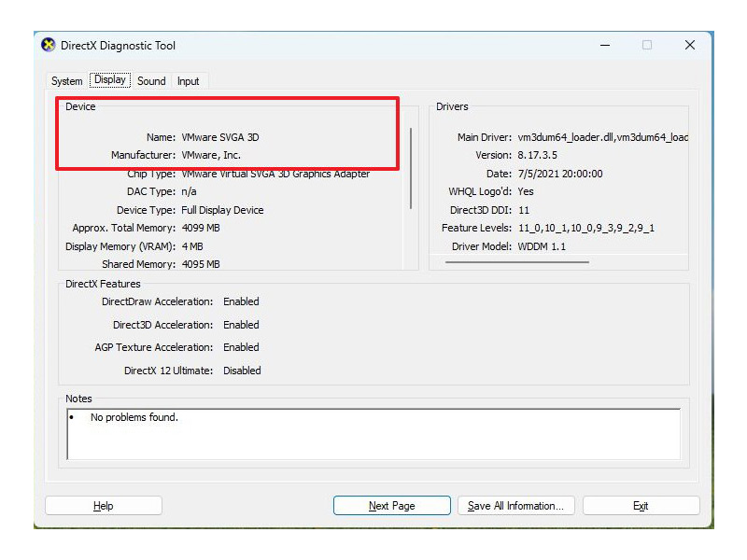Close the DirectX Diagnostic Tool window
747x560 pixels.
tap(690, 45)
